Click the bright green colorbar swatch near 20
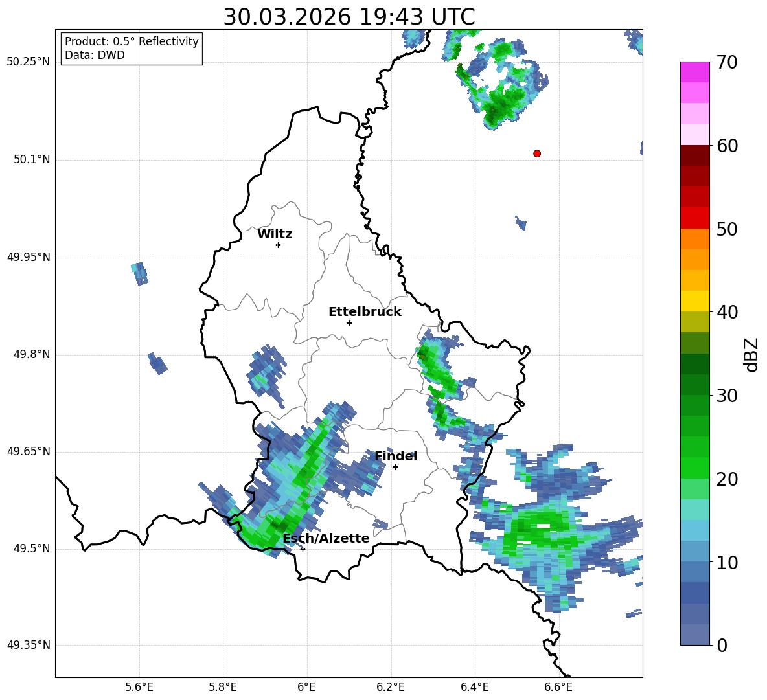The height and width of the screenshot is (700, 767). [x=694, y=468]
